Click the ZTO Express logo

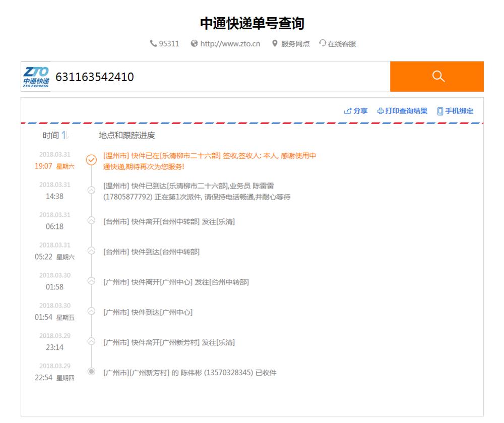click(x=36, y=77)
